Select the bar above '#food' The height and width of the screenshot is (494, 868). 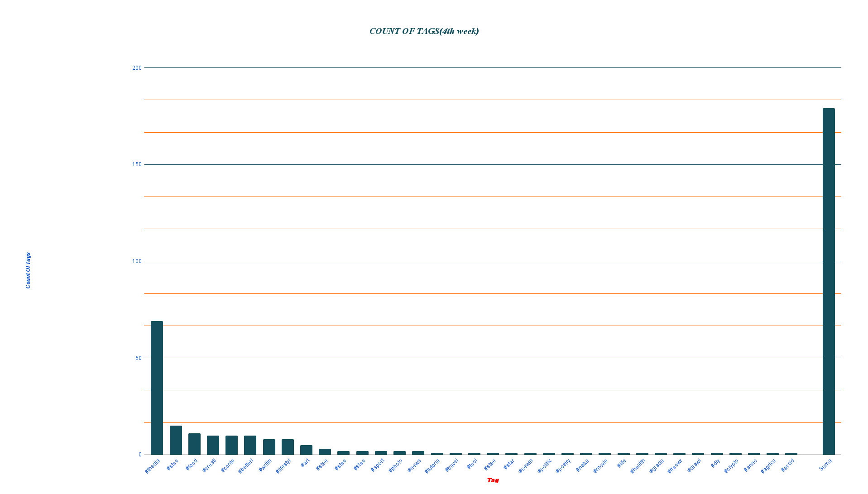(194, 444)
